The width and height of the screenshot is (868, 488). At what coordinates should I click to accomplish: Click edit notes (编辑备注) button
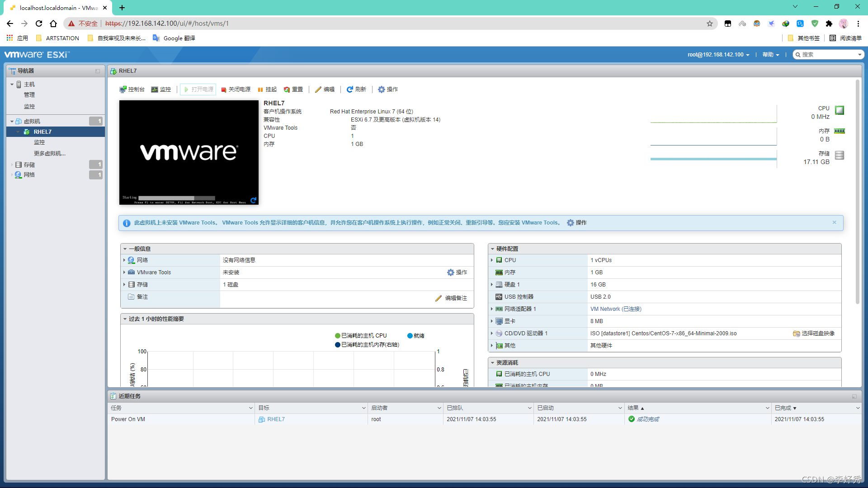pos(451,298)
